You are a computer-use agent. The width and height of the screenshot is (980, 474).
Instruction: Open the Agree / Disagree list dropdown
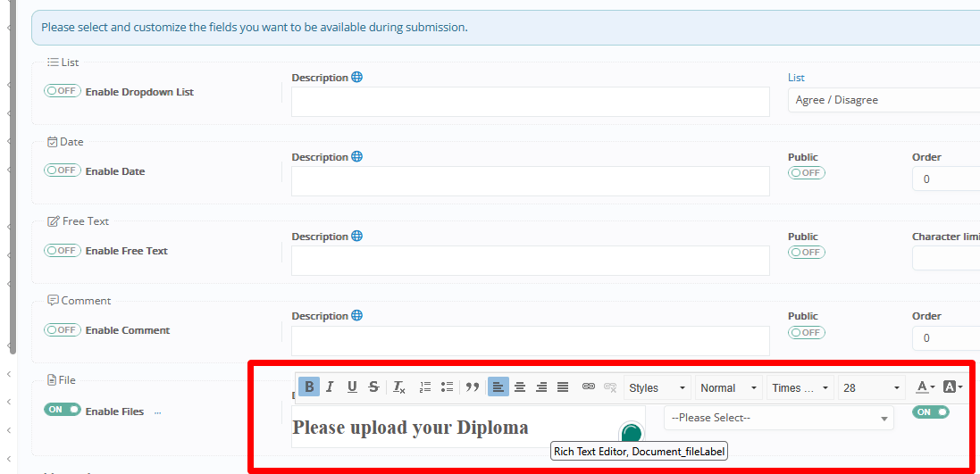pyautogui.click(x=884, y=100)
